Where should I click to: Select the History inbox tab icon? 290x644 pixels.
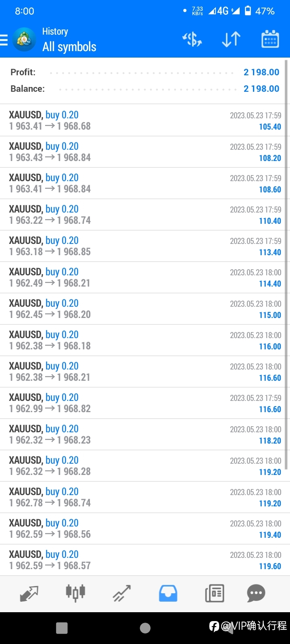point(168,593)
